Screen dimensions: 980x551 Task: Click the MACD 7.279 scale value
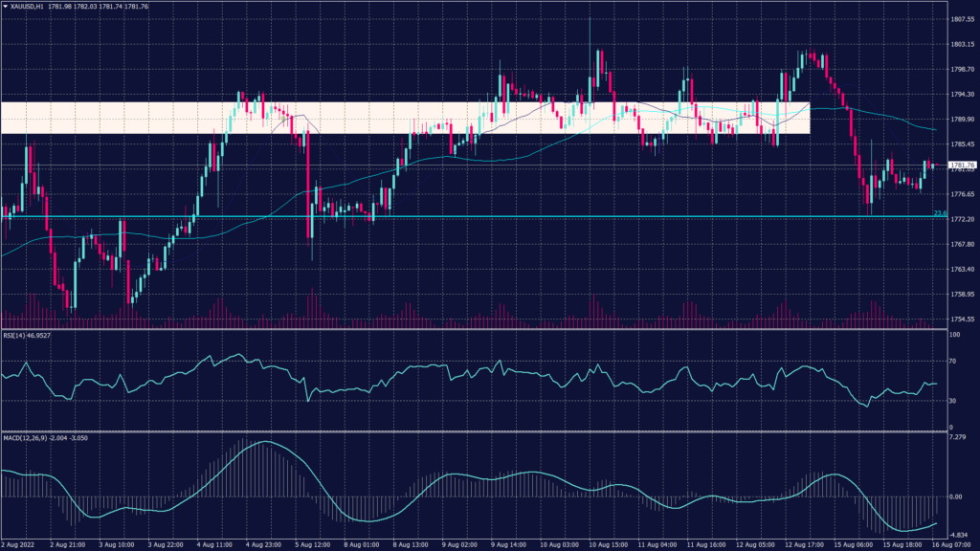[959, 437]
